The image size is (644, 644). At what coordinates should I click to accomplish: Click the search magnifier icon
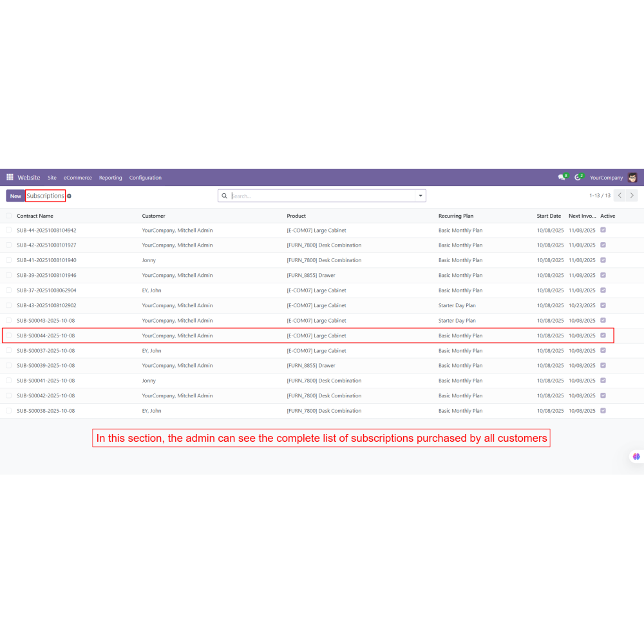click(x=224, y=196)
